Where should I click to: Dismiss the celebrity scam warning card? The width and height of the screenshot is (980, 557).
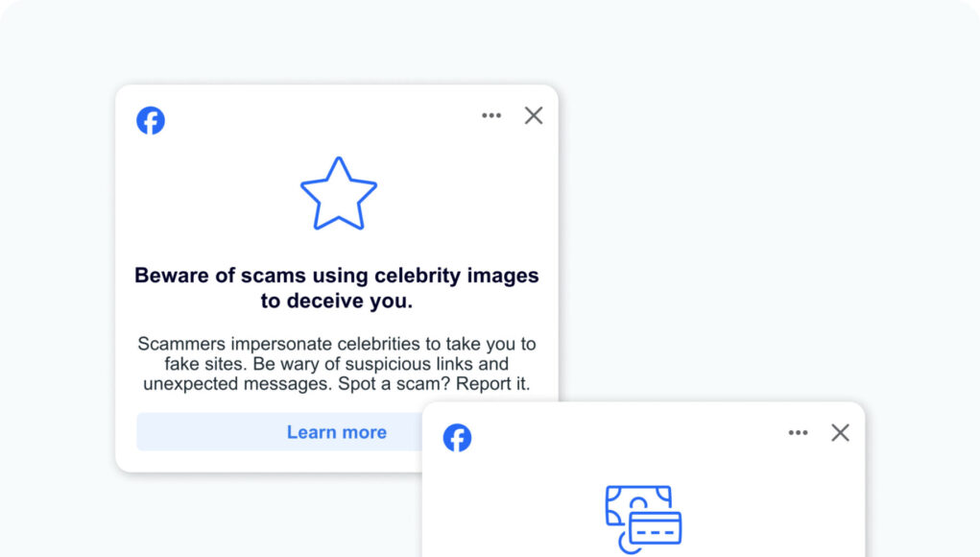(x=533, y=115)
